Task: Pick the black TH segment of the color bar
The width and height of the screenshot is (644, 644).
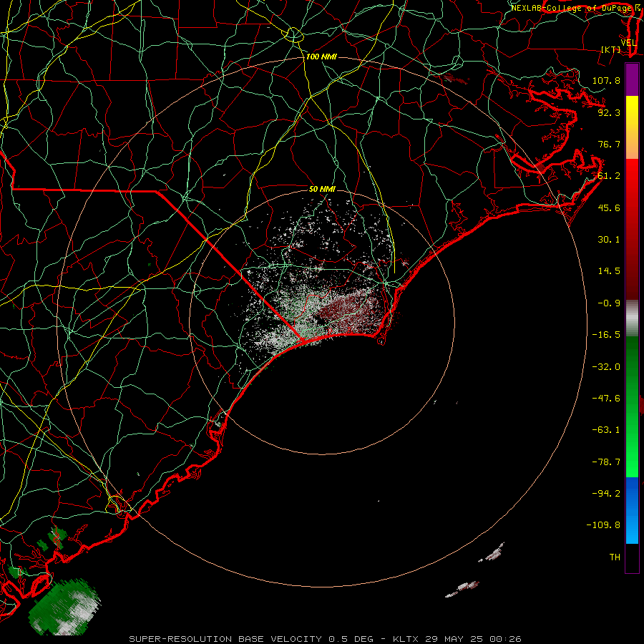Action: (x=632, y=558)
